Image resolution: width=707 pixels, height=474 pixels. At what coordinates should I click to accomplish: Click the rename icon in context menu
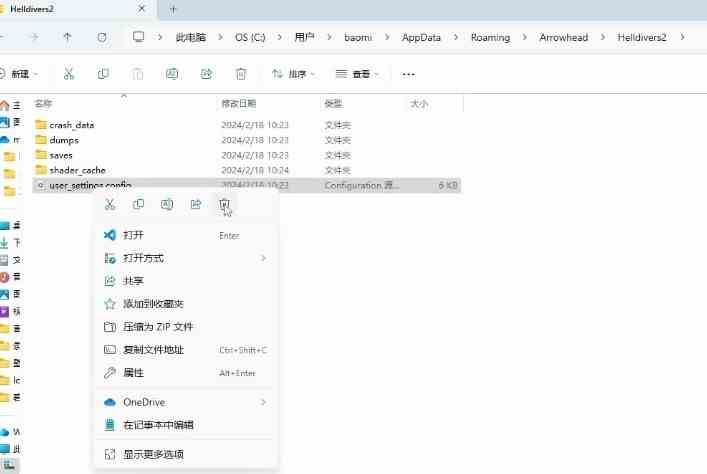click(x=167, y=204)
